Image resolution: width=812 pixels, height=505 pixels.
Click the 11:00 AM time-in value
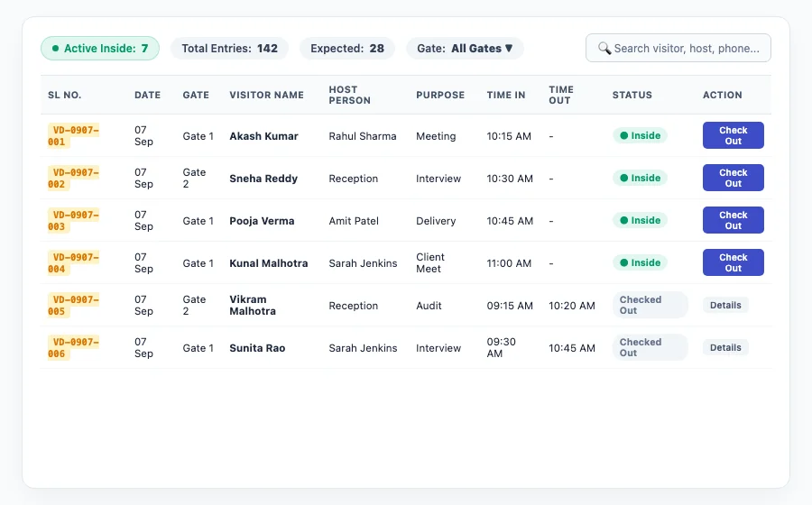pyautogui.click(x=509, y=263)
